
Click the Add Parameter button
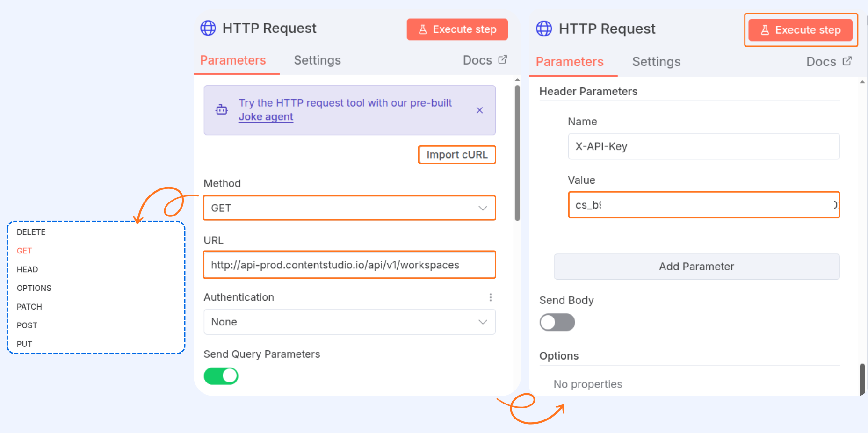pyautogui.click(x=697, y=267)
